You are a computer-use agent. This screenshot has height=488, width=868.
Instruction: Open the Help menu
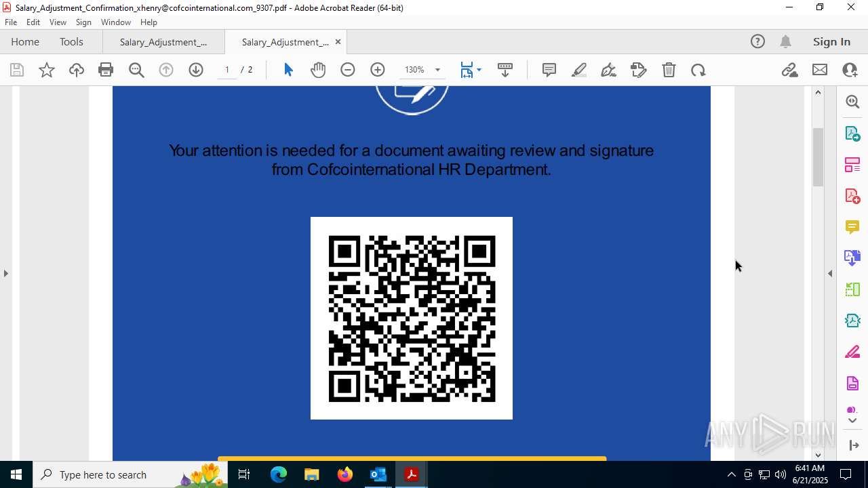pyautogui.click(x=149, y=22)
